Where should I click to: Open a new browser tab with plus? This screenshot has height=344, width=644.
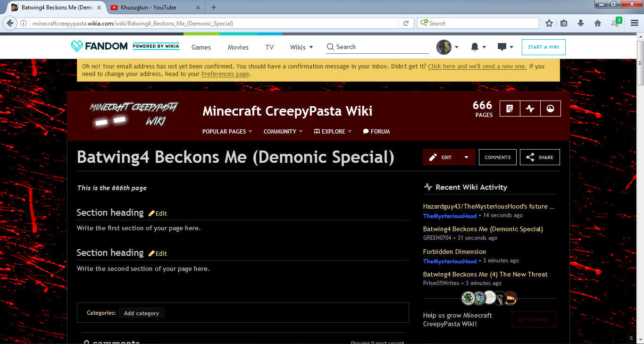click(x=214, y=7)
